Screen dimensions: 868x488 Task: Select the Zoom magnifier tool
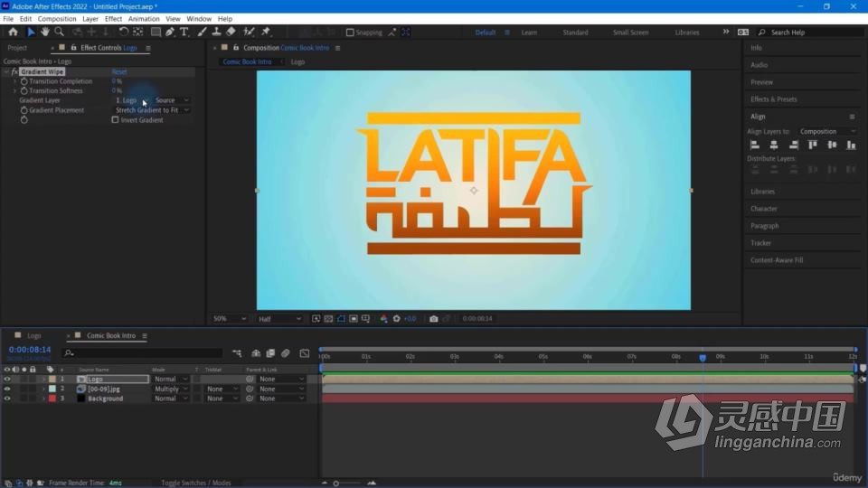pos(60,33)
